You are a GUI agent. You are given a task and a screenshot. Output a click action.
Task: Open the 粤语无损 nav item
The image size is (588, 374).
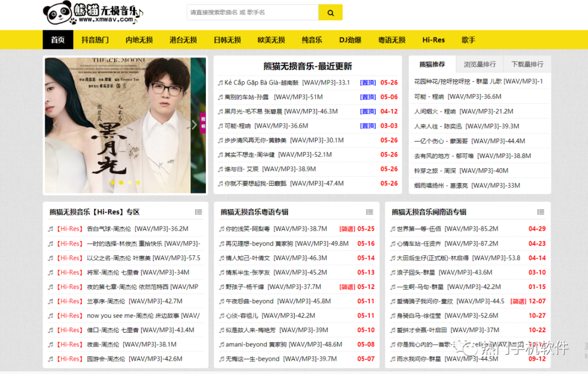(x=392, y=40)
